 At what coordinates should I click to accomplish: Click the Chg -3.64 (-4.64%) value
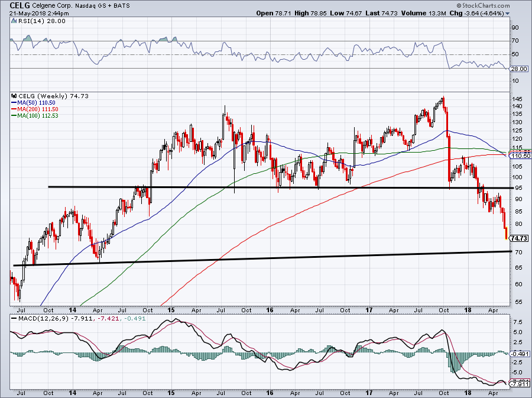(478, 13)
